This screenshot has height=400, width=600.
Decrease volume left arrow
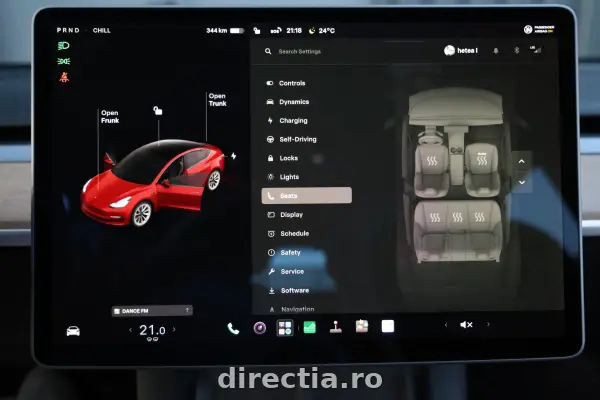point(446,325)
